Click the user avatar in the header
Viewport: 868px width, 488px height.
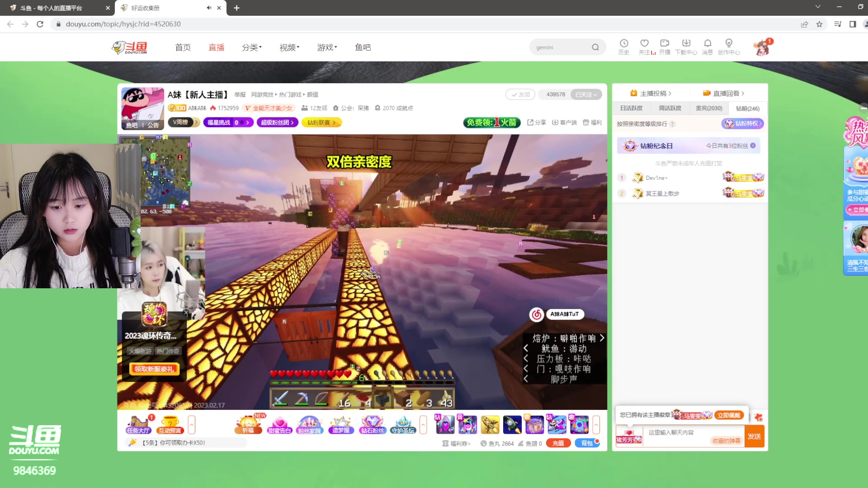click(x=762, y=47)
